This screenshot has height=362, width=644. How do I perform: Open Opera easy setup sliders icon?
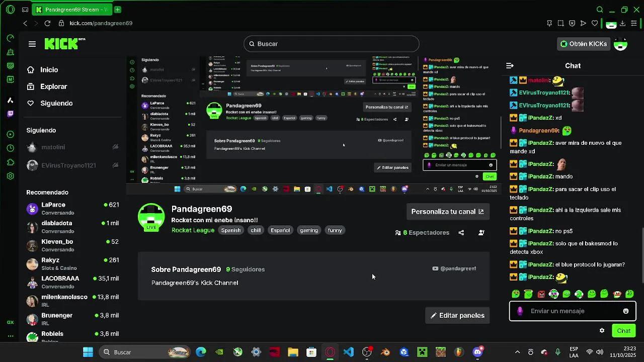pyautogui.click(x=634, y=23)
